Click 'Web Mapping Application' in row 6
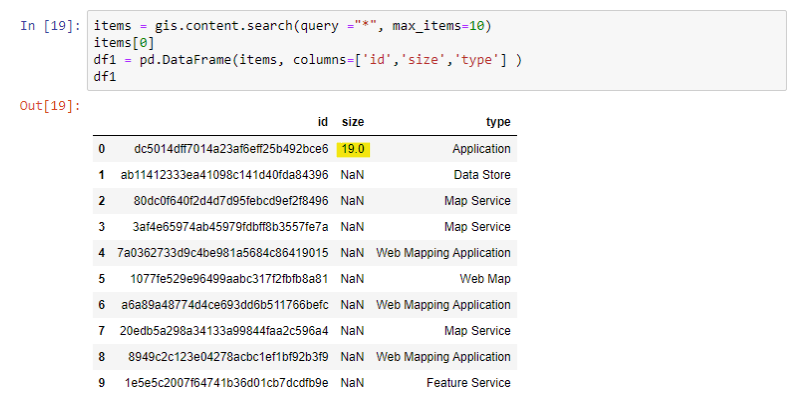792x399 pixels. pos(443,305)
